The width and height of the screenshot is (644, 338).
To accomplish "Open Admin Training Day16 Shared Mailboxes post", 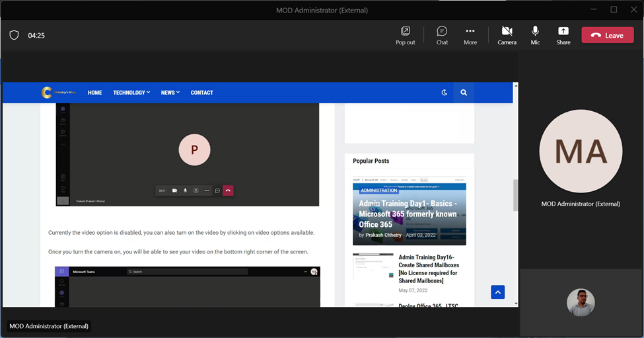I will pyautogui.click(x=429, y=269).
